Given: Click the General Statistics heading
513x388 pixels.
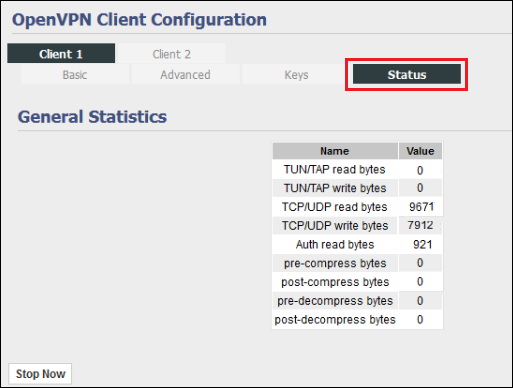Looking at the screenshot, I should click(x=92, y=117).
